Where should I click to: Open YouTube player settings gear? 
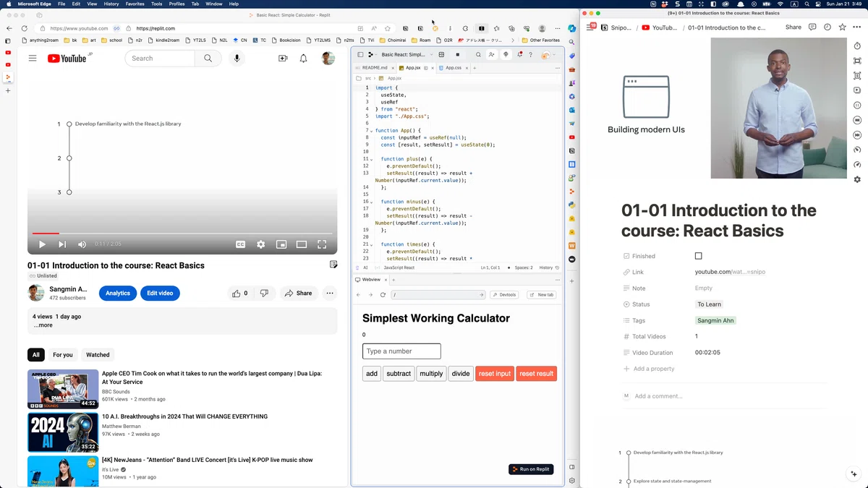tap(261, 244)
